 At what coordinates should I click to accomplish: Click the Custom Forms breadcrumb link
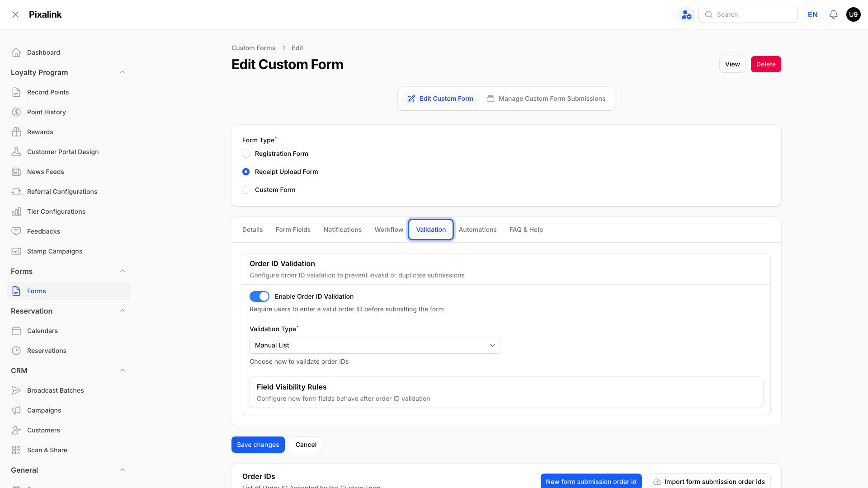[x=253, y=48]
